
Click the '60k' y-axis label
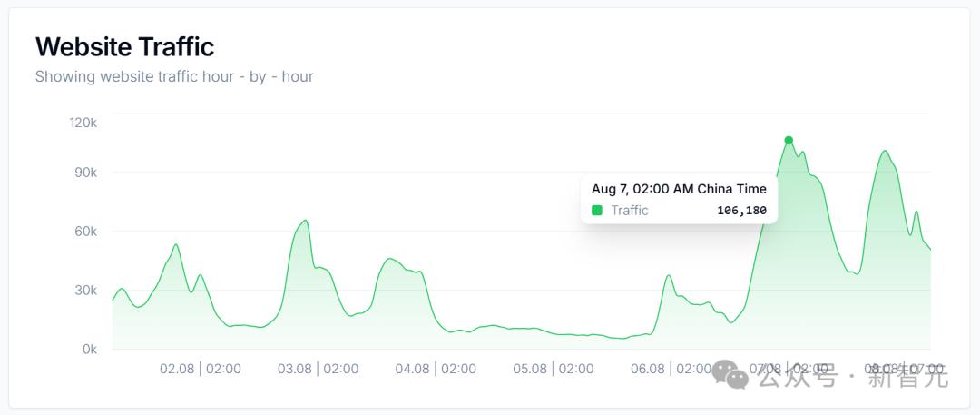pos(85,232)
